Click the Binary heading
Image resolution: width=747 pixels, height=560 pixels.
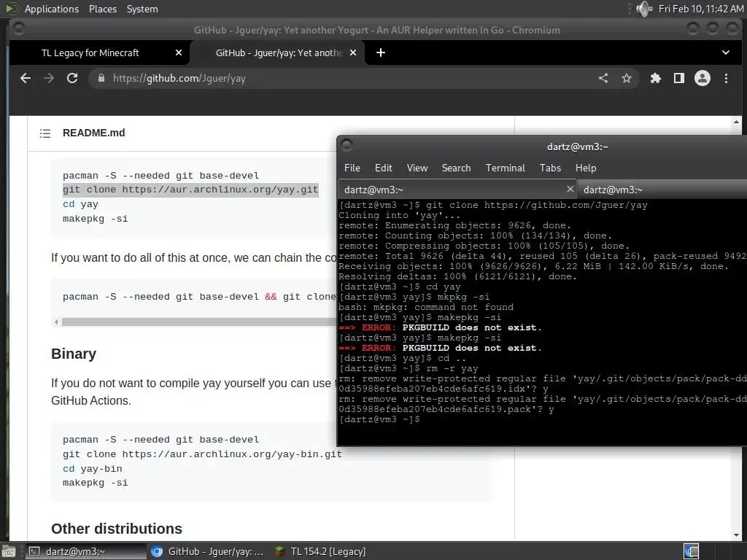[x=74, y=354]
